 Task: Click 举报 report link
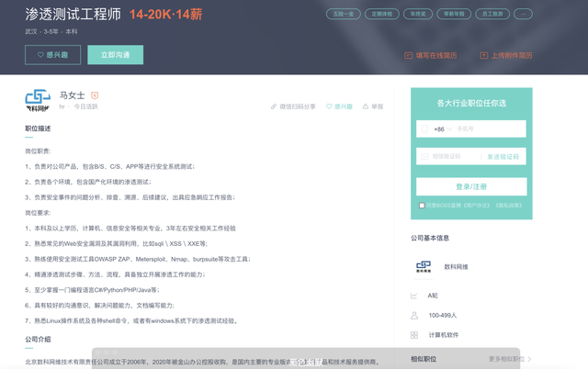coord(378,106)
